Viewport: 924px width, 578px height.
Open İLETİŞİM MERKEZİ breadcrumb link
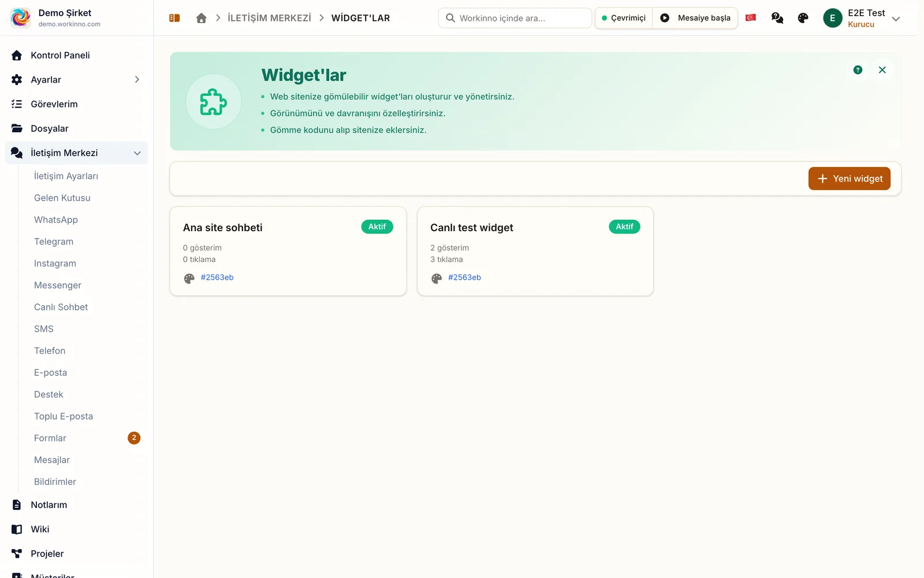[x=269, y=18]
